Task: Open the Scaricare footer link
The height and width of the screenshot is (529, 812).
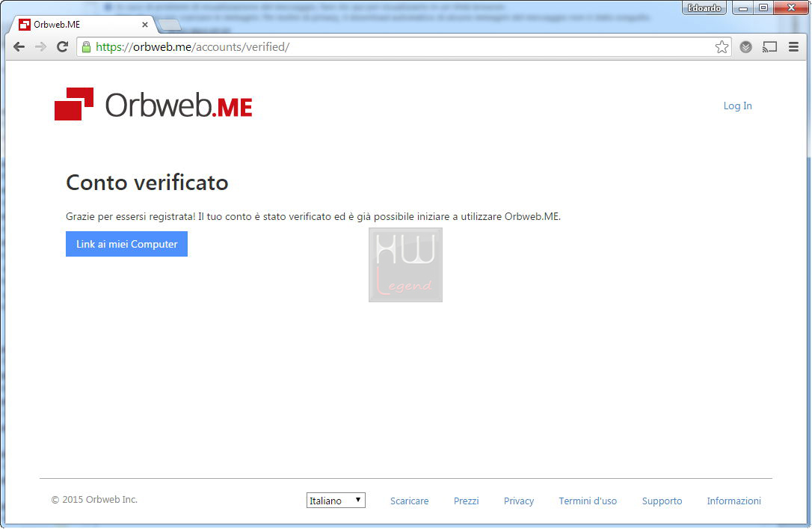Action: tap(409, 501)
